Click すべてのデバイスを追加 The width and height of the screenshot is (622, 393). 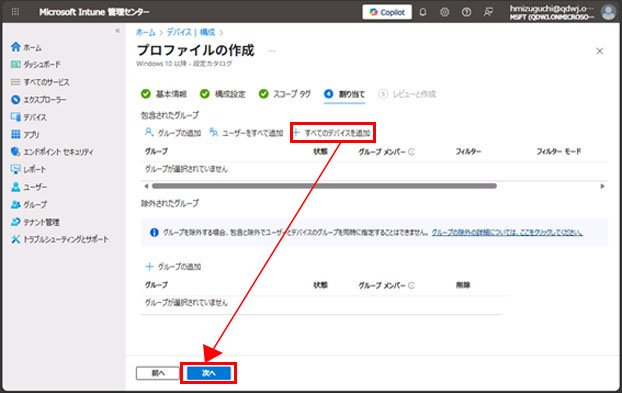332,133
